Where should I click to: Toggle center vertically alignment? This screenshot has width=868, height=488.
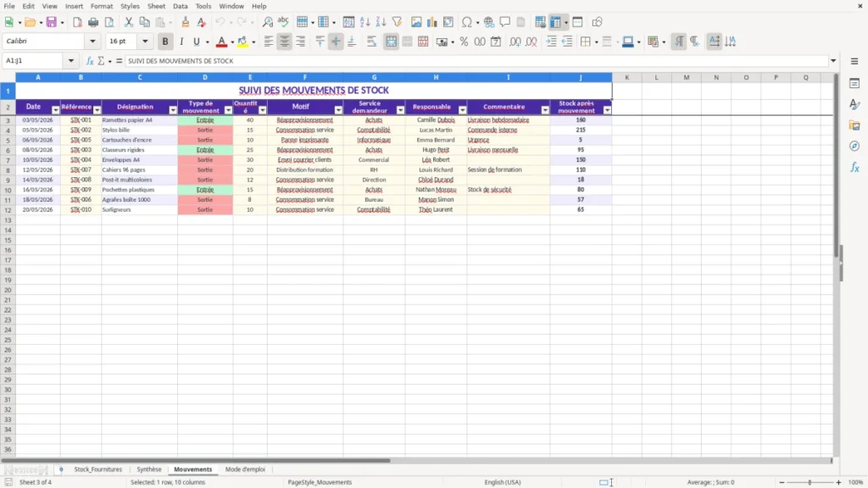pyautogui.click(x=336, y=42)
